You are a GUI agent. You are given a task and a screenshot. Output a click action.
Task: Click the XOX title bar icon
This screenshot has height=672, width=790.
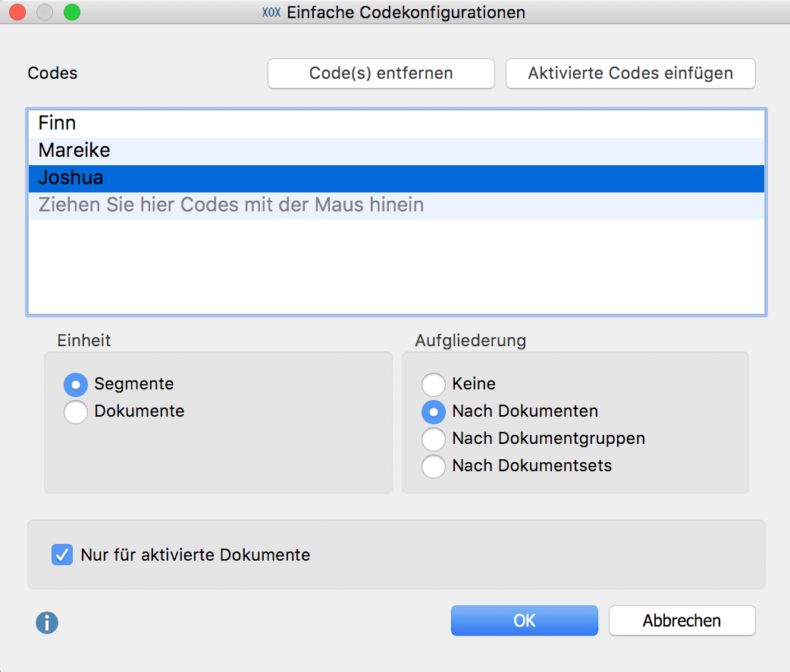click(271, 12)
